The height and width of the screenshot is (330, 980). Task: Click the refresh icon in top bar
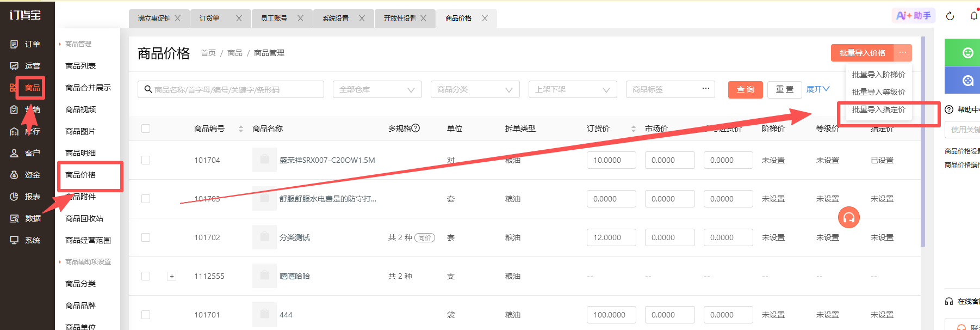950,16
